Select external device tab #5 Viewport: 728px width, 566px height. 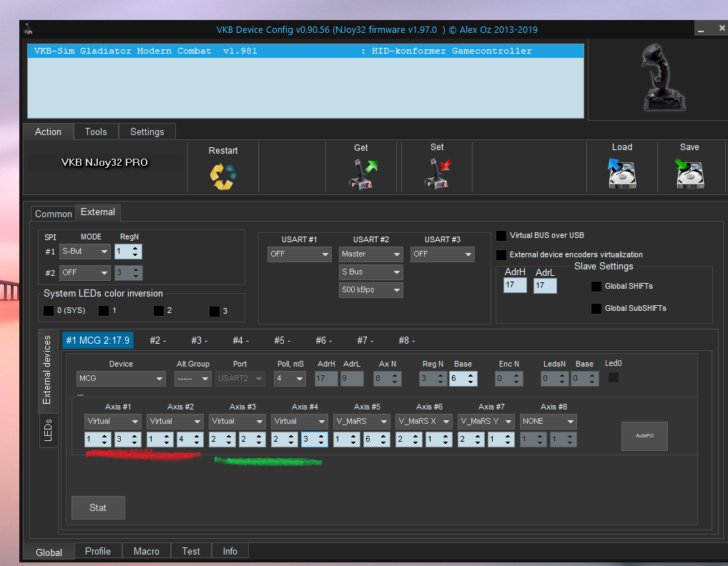(282, 340)
